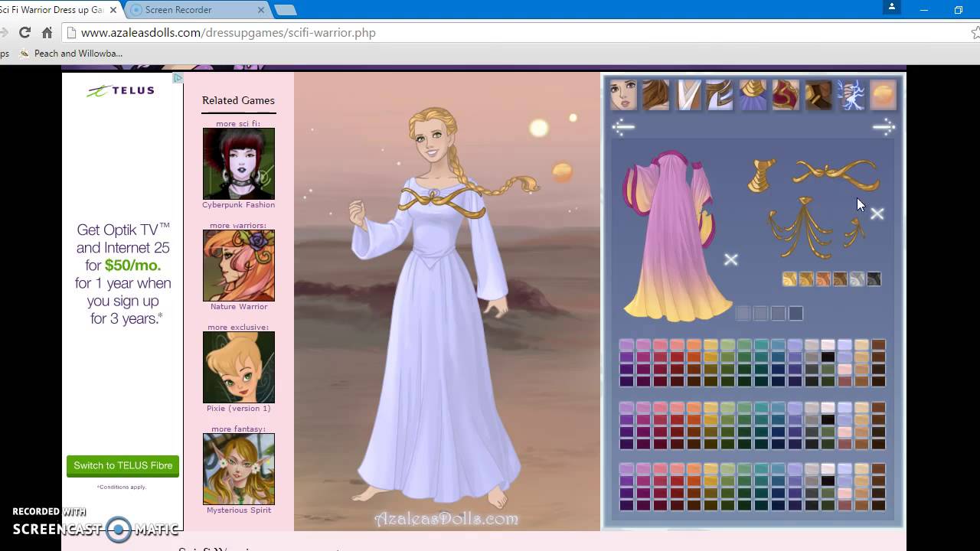The width and height of the screenshot is (980, 551).
Task: Open the Mysterious Spirit game thumbnail
Action: [239, 469]
